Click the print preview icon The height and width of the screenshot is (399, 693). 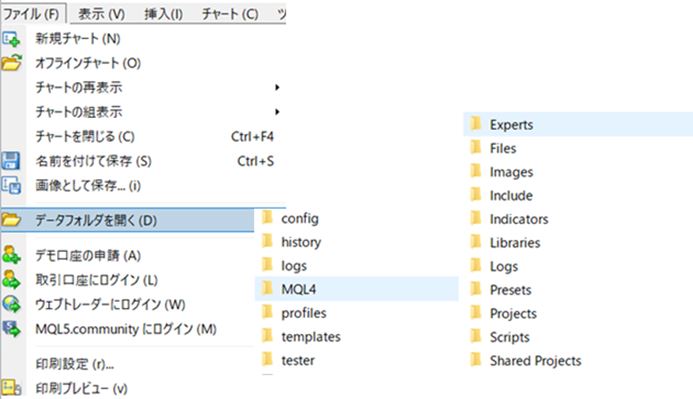(11, 388)
